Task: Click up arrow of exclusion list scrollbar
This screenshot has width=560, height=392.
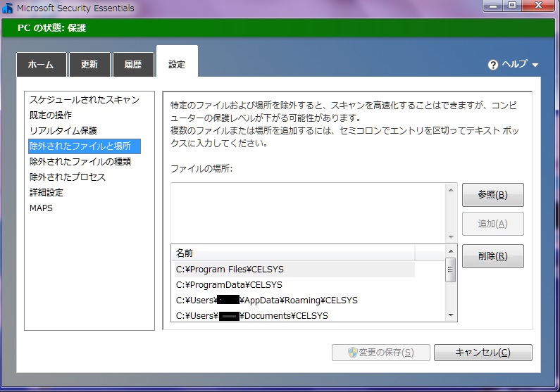Action: click(x=451, y=251)
